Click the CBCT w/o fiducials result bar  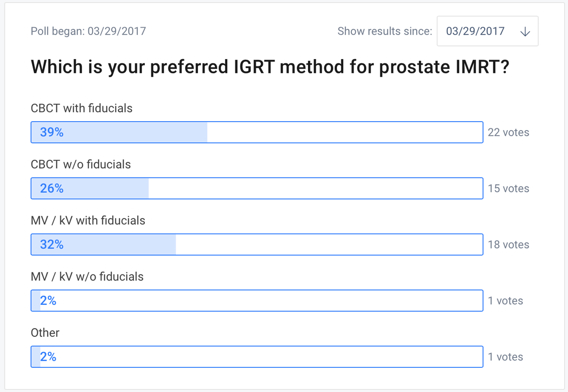click(x=257, y=188)
